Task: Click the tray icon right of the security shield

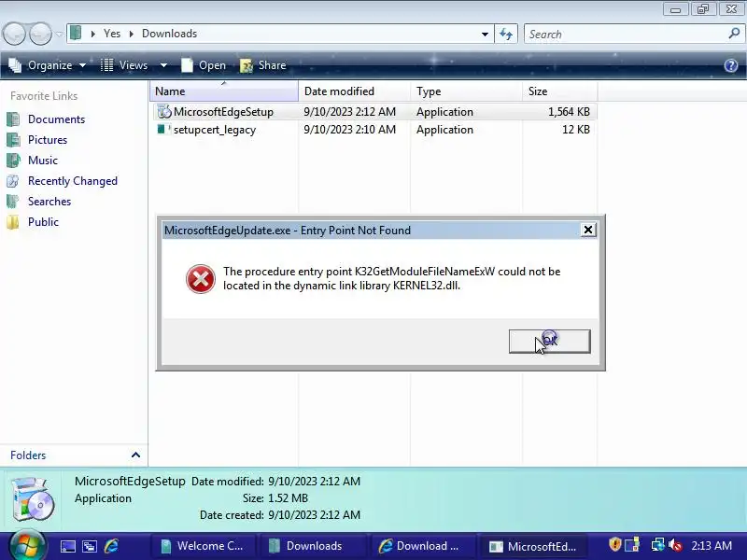Action: tap(632, 545)
